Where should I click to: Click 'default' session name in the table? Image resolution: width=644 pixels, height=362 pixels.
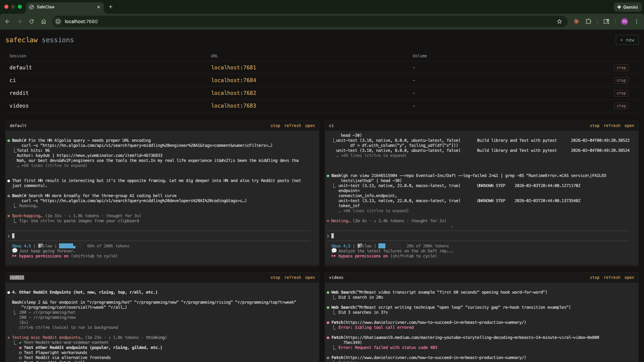coord(20,68)
